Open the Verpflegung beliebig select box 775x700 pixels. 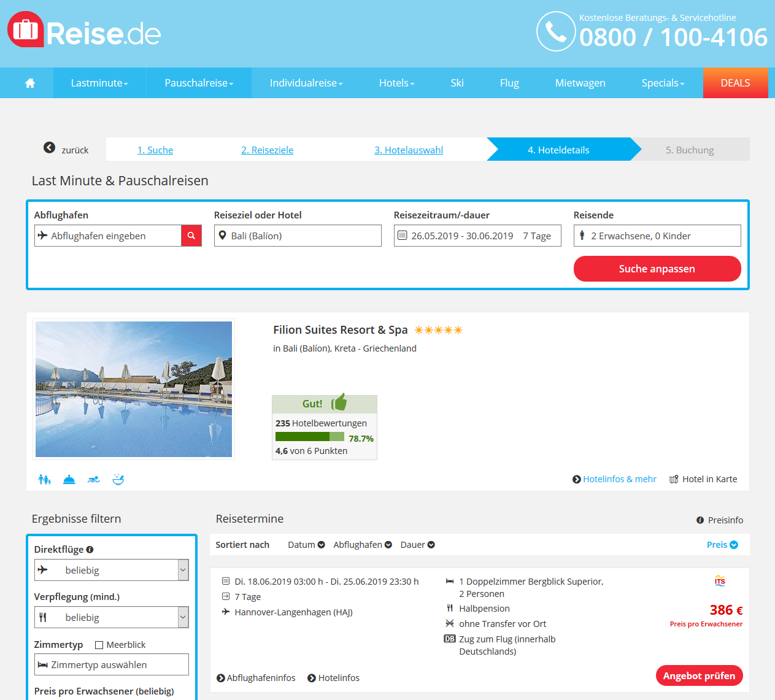pos(112,617)
